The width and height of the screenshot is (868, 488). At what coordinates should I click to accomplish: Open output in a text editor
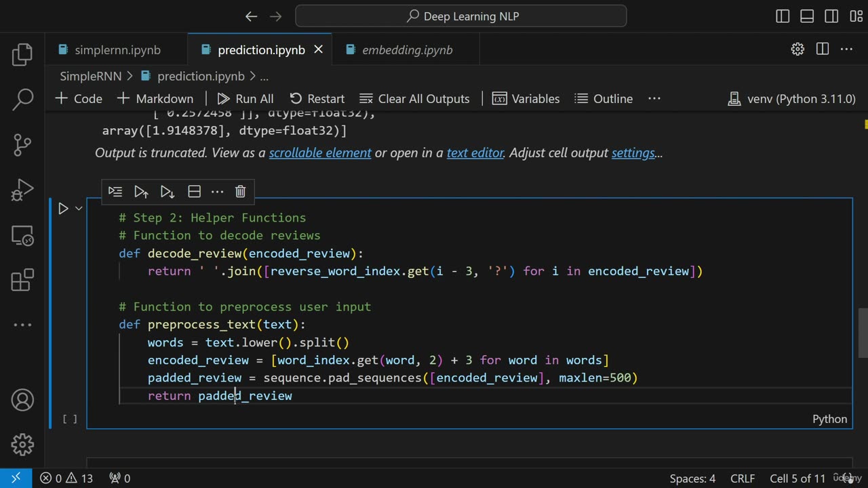click(475, 152)
